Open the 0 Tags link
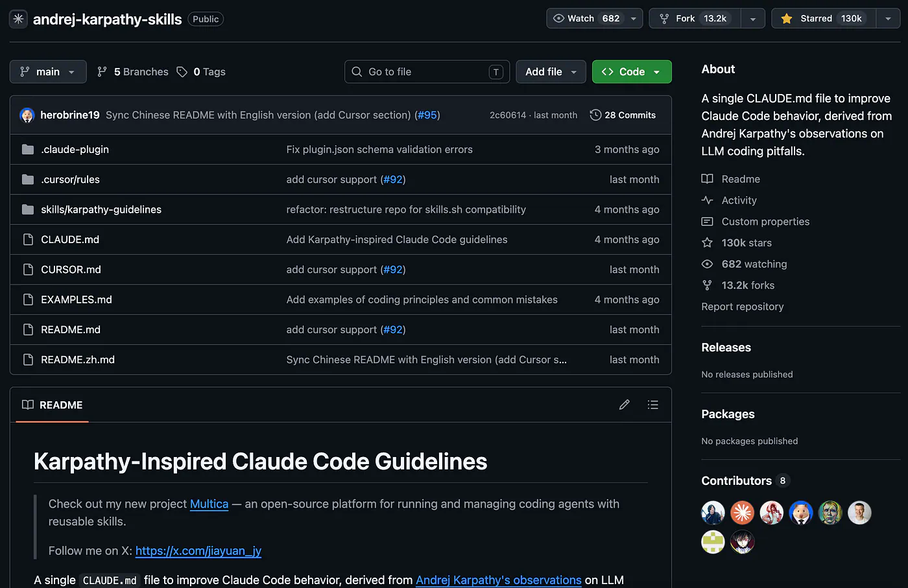This screenshot has height=588, width=908. (201, 72)
